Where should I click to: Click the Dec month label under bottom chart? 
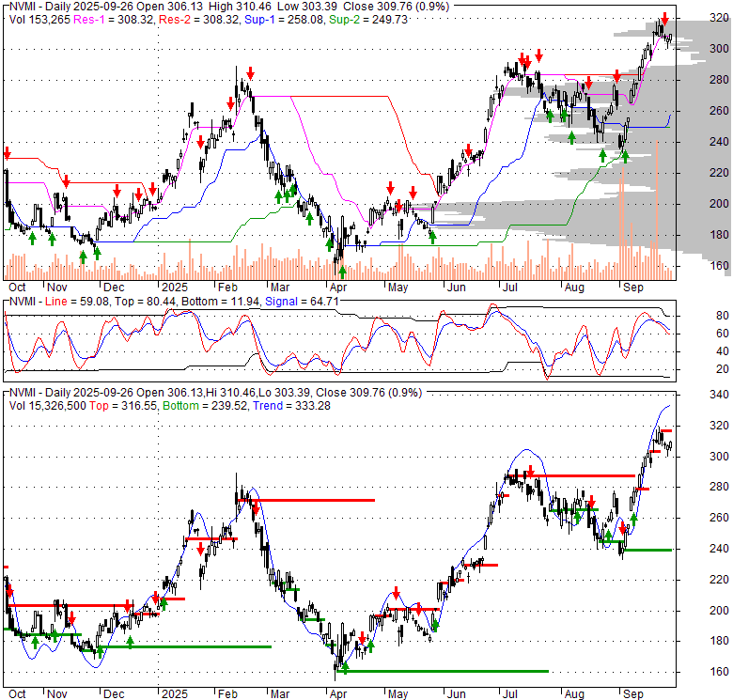pos(114,694)
